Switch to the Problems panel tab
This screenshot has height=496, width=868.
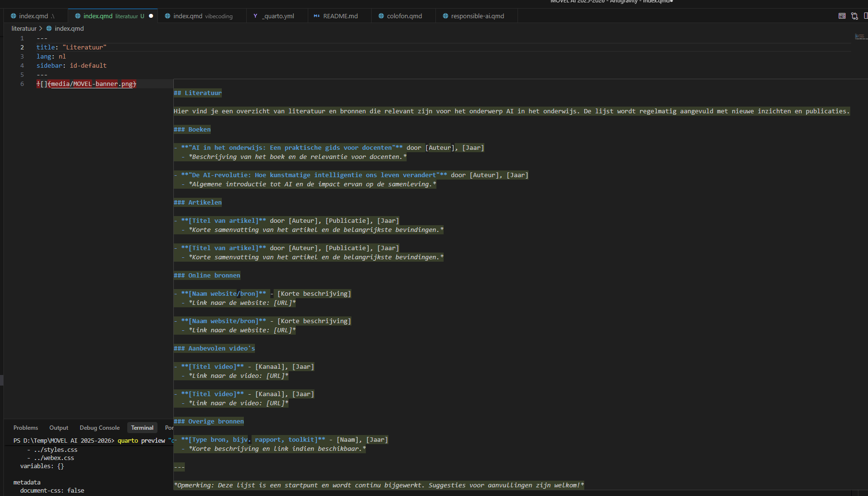25,428
